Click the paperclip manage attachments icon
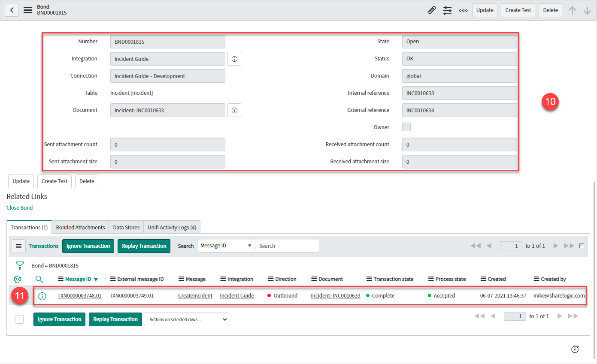 (x=431, y=10)
